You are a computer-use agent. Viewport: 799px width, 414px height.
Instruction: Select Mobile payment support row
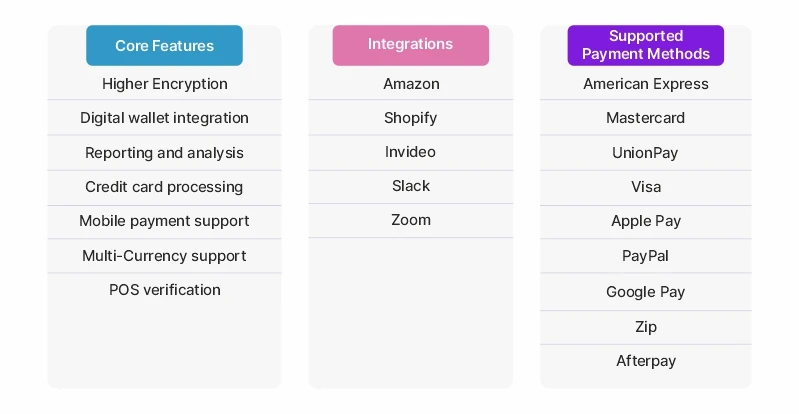(x=164, y=221)
